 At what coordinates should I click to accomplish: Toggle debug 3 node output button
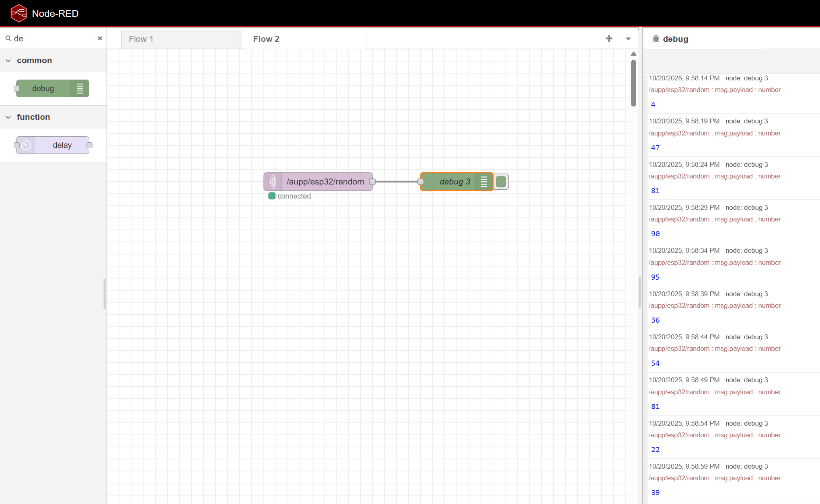coord(501,182)
